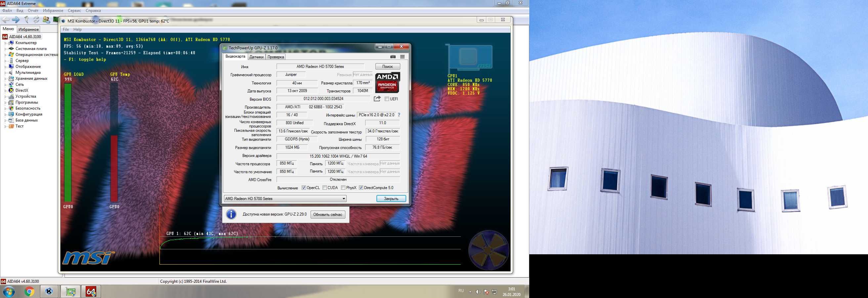
Task: Click AIDA64 users toolbar icon
Action: click(x=47, y=20)
